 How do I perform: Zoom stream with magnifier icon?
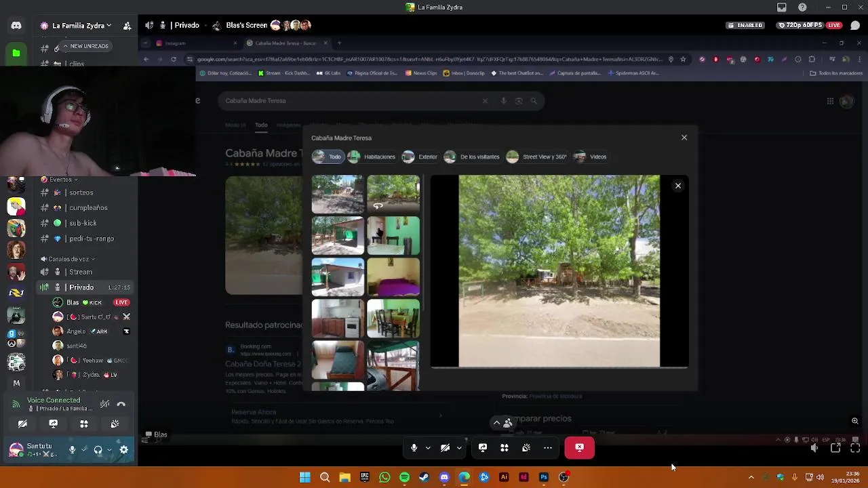[855, 421]
